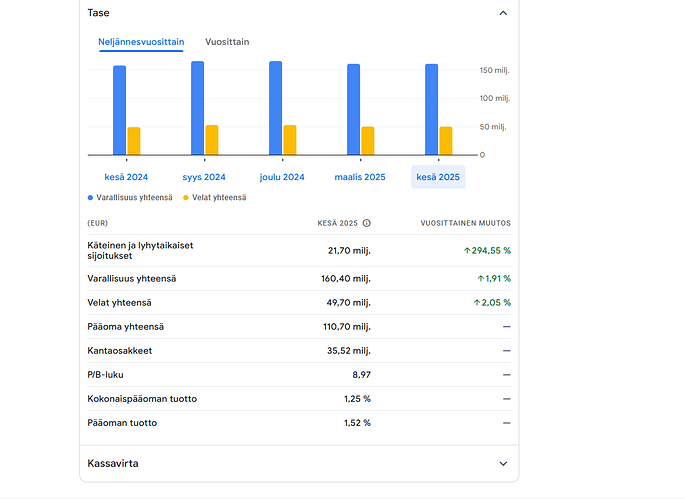The image size is (685, 499).
Task: Click the highlighted kesä 2025 quarter
Action: coord(438,177)
